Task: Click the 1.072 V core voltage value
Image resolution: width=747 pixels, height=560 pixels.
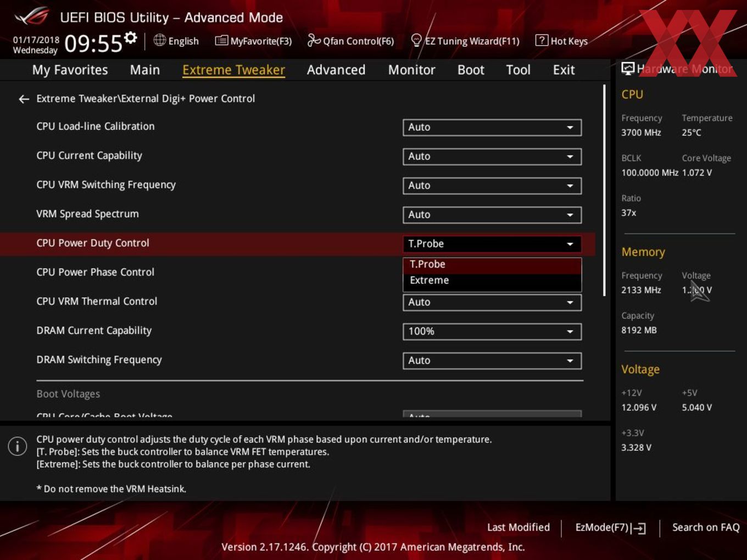Action: click(697, 172)
